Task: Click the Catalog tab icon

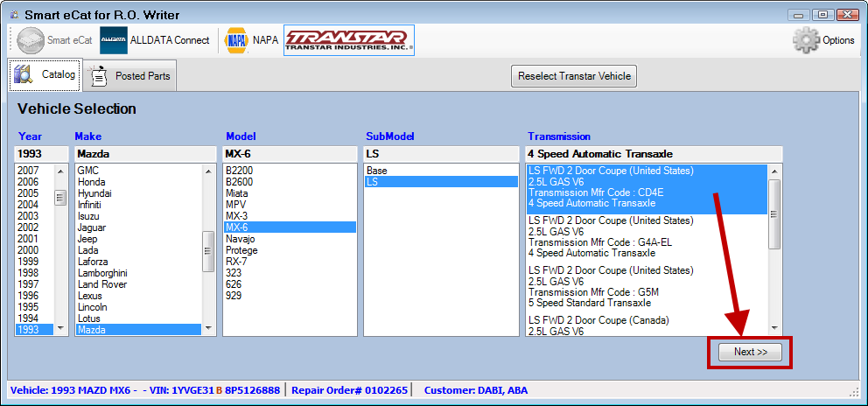Action: tap(24, 75)
